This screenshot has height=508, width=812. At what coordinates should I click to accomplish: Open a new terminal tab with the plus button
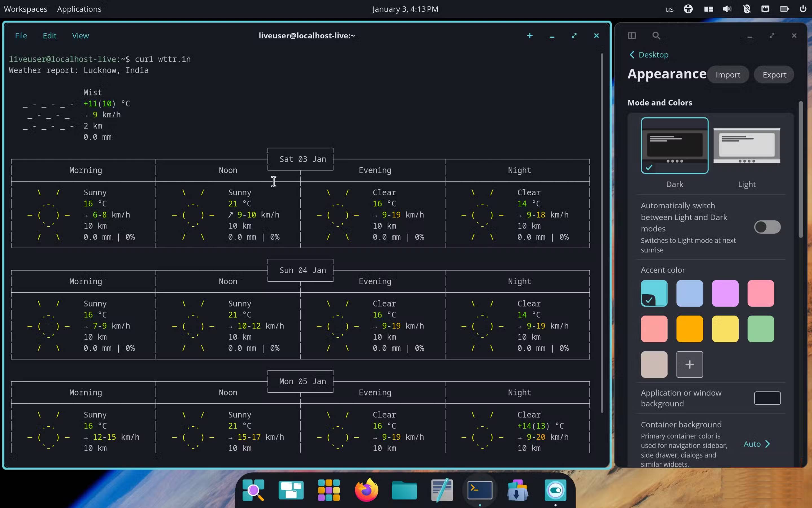[530, 36]
